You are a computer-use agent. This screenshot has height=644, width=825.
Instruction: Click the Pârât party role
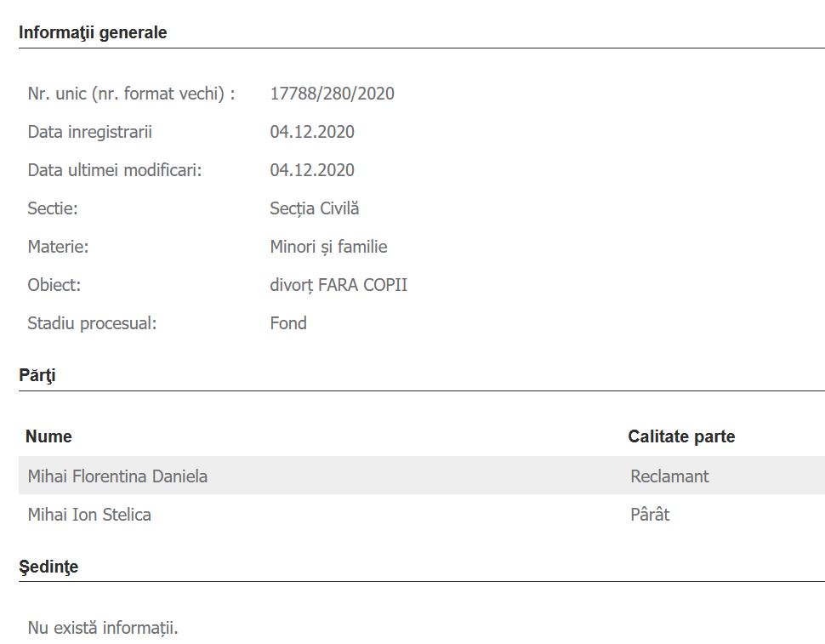[650, 514]
